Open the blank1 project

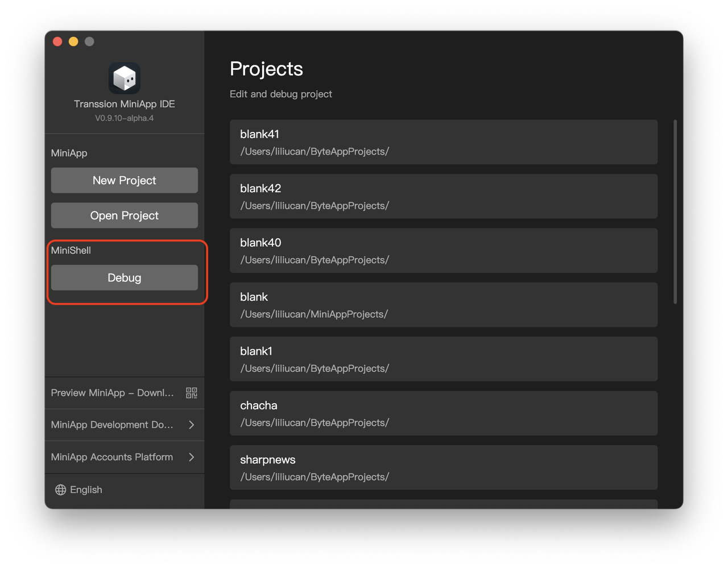[444, 359]
